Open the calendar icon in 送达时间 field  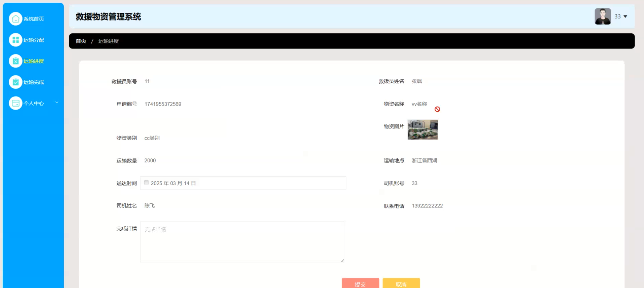click(x=146, y=182)
